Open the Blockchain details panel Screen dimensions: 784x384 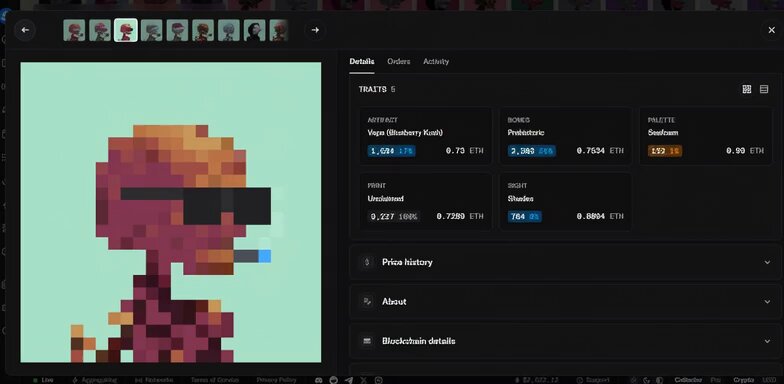(x=566, y=341)
